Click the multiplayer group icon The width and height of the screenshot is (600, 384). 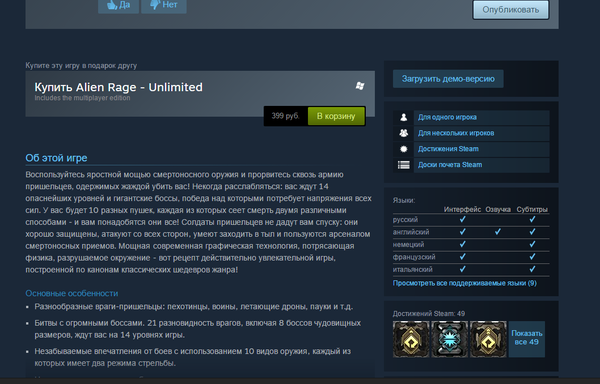tap(403, 133)
